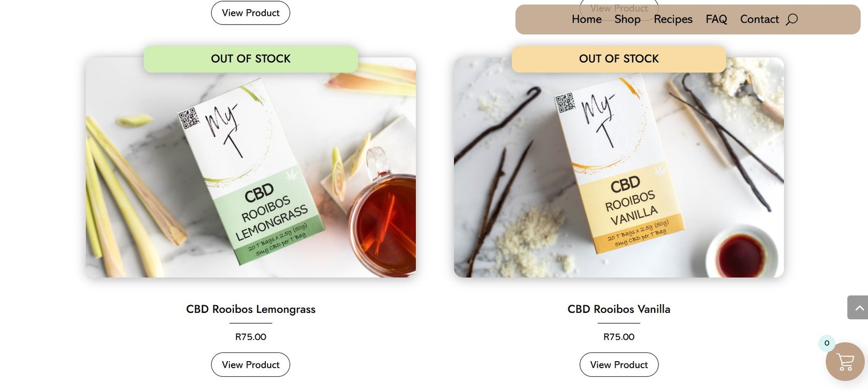
Task: Open the CBD Rooibos Lemongrass product image
Action: click(251, 167)
